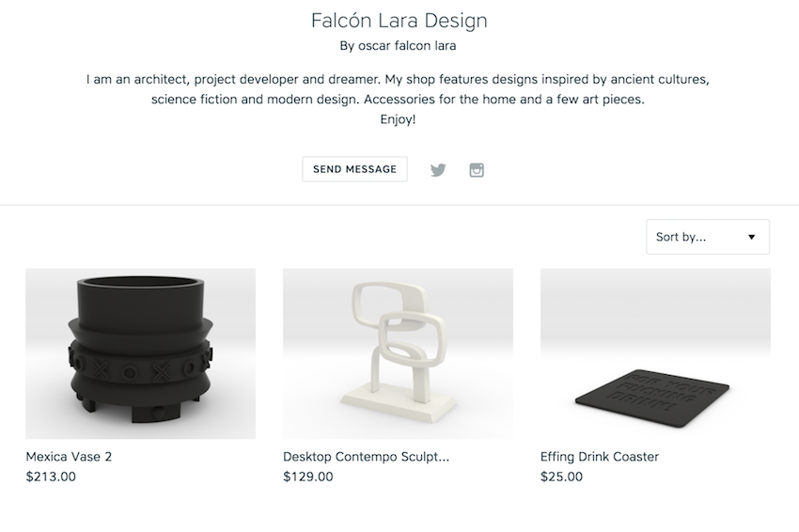
Task: Open the Effing Drink Coaster product image
Action: 655,353
